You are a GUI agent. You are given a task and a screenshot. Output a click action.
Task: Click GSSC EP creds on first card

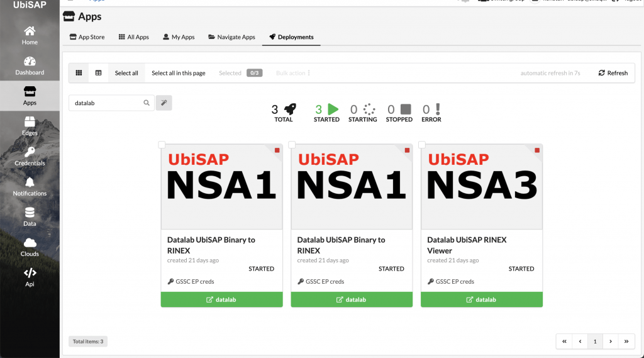(x=191, y=281)
